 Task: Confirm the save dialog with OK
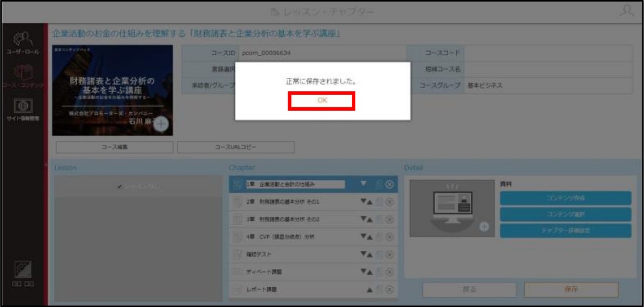[x=322, y=100]
